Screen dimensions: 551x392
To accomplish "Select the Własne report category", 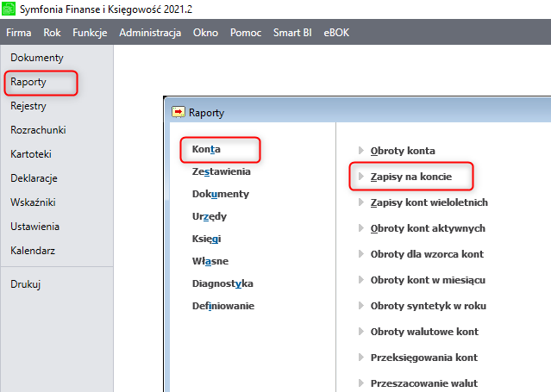I will coord(210,261).
